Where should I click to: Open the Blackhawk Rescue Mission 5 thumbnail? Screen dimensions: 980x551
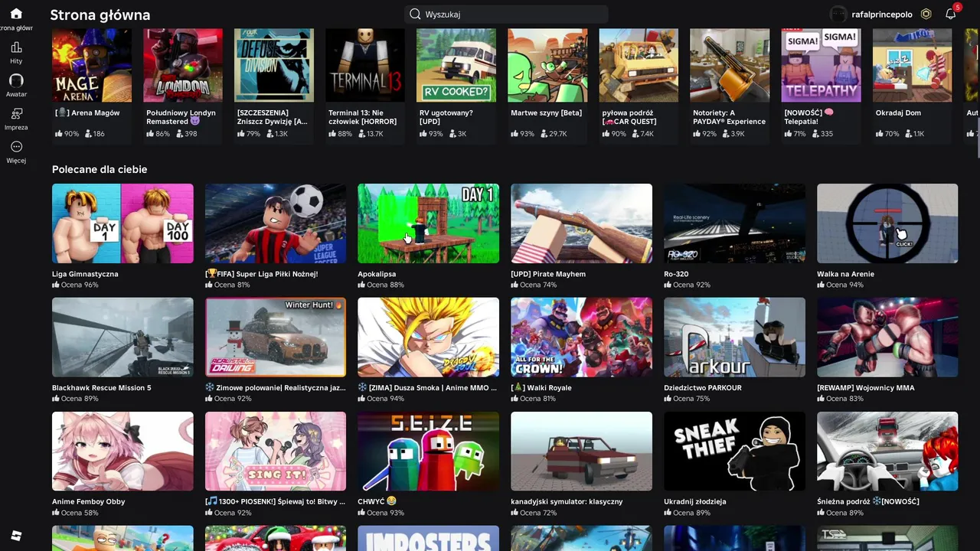tap(122, 337)
